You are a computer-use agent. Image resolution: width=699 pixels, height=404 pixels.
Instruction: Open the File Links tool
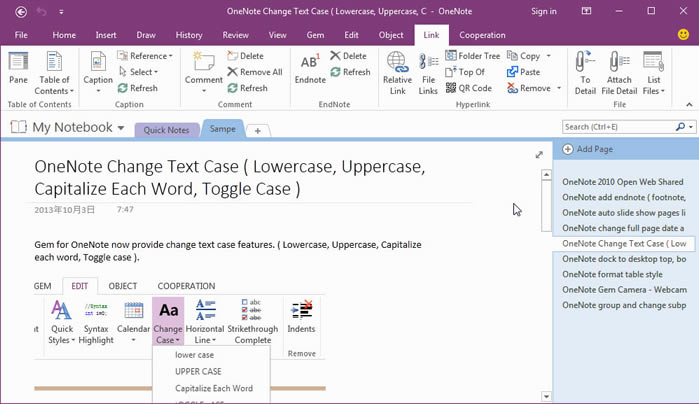(x=428, y=66)
